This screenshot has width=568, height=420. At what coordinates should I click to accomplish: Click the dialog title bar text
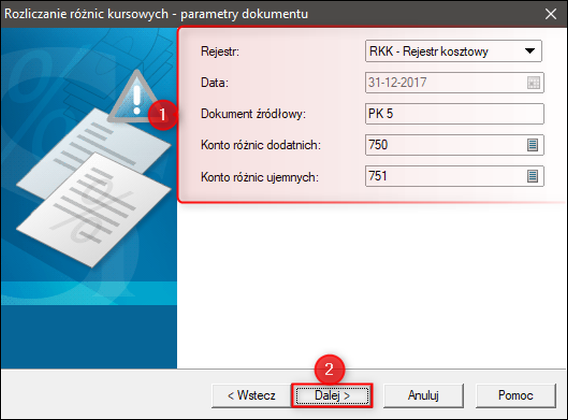(156, 14)
